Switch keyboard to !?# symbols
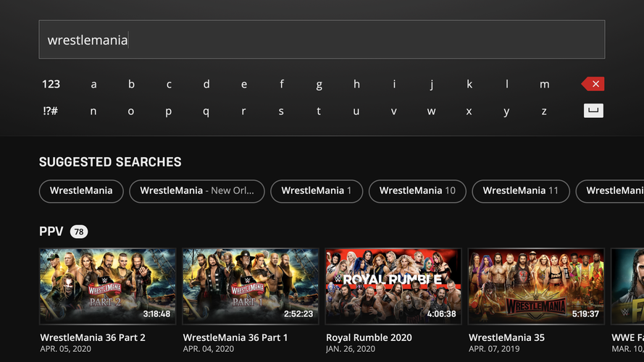The width and height of the screenshot is (644, 362). pos(50,111)
